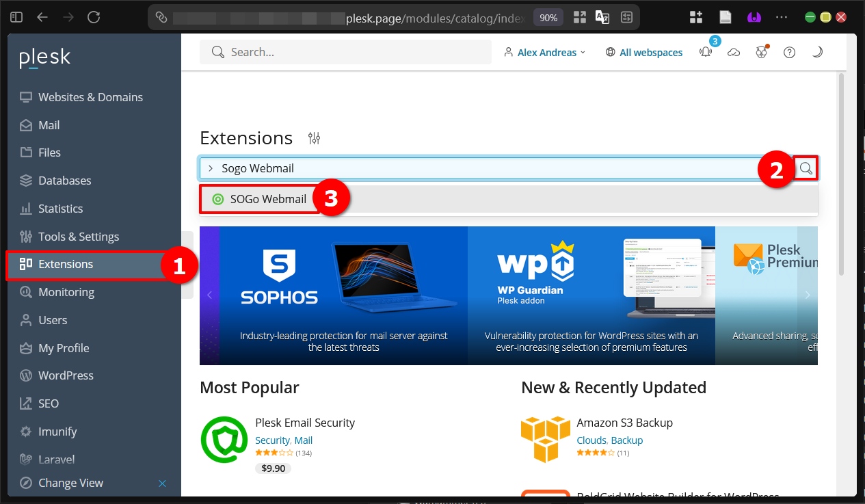This screenshot has width=865, height=504.
Task: Open the Plesk Premium banner
Action: click(767, 295)
